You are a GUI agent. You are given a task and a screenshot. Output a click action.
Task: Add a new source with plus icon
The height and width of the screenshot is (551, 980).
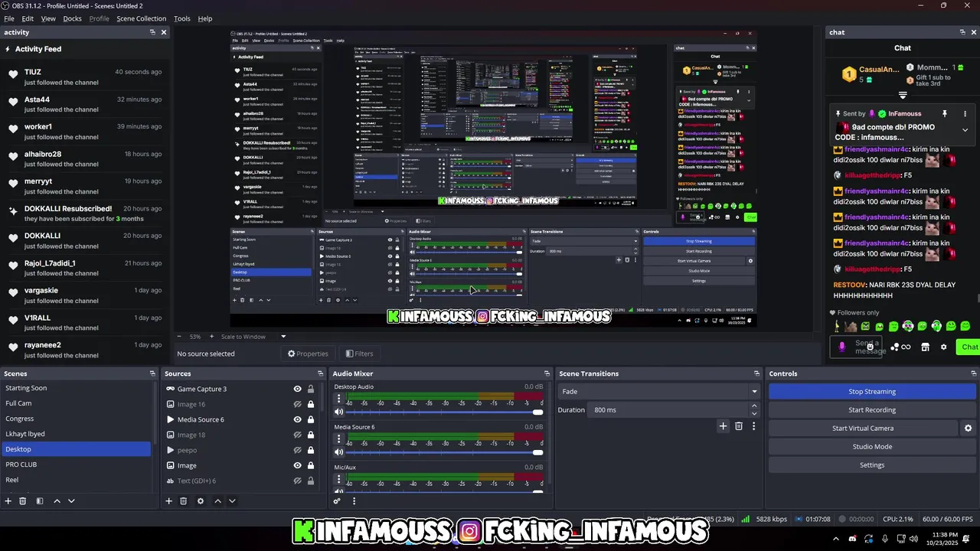tap(168, 501)
